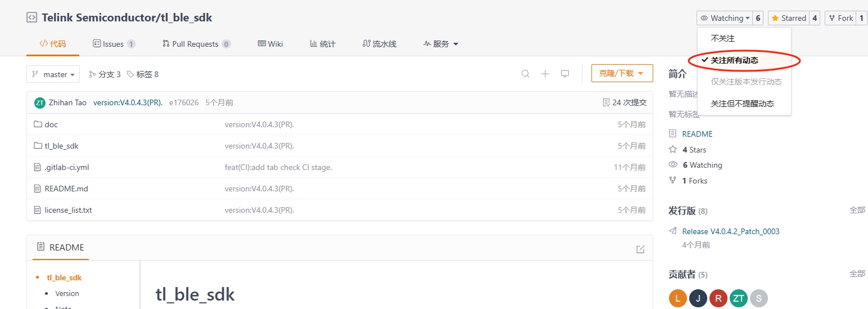
Task: Open Release V4.0.4.2_Patch_0003 link
Action: [x=731, y=231]
